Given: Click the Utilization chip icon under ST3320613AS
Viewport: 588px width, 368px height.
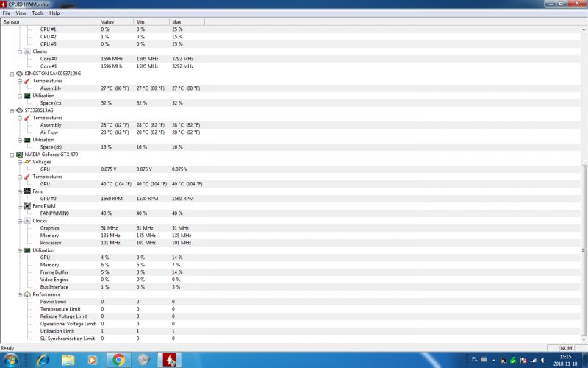Looking at the screenshot, I should 27,140.
